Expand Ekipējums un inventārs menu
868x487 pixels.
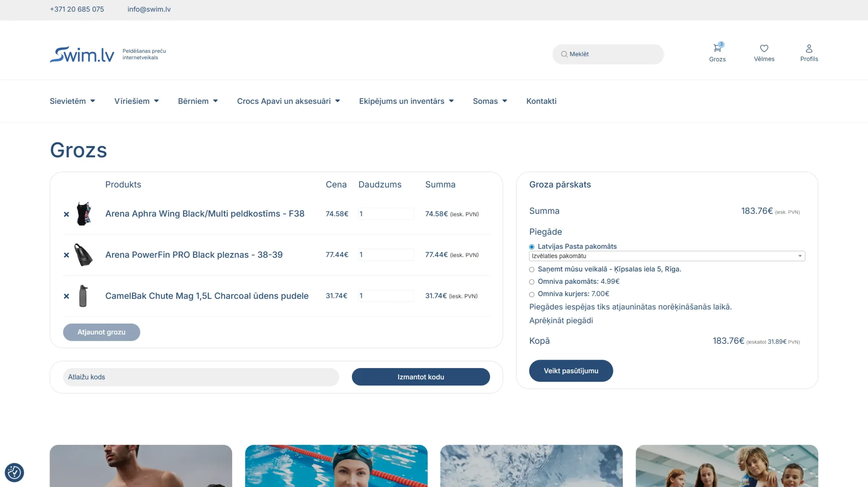coord(406,101)
